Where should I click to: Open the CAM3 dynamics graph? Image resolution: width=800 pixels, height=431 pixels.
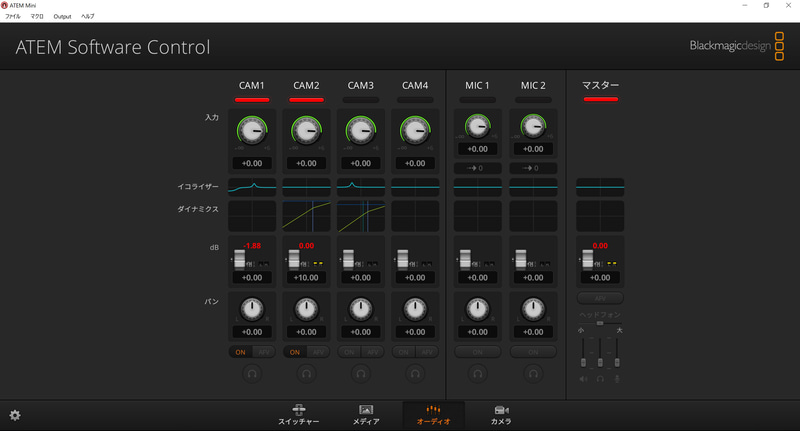click(361, 216)
